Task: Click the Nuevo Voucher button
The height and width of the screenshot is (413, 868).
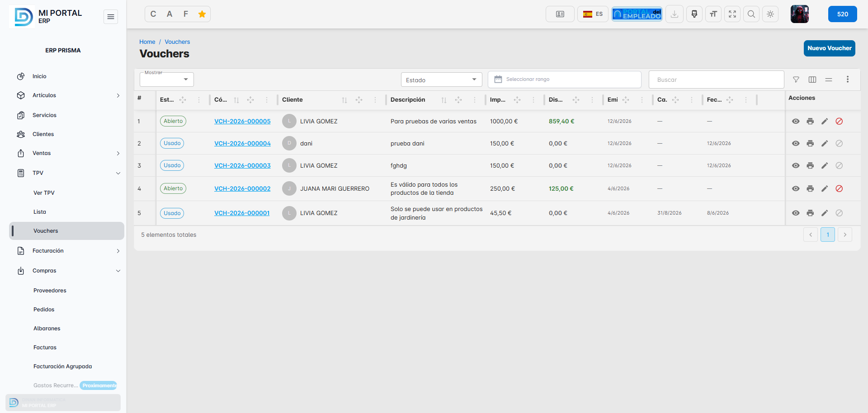Action: [829, 48]
